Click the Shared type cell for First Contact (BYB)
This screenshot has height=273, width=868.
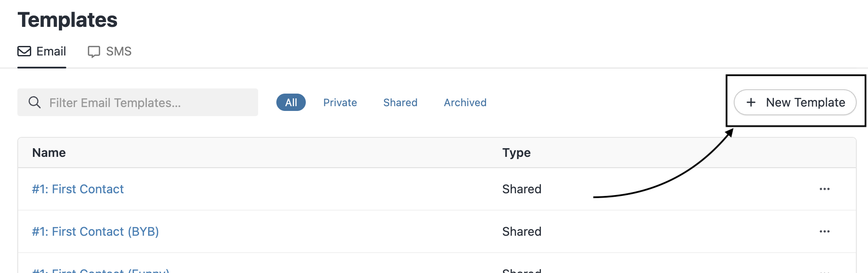point(521,231)
